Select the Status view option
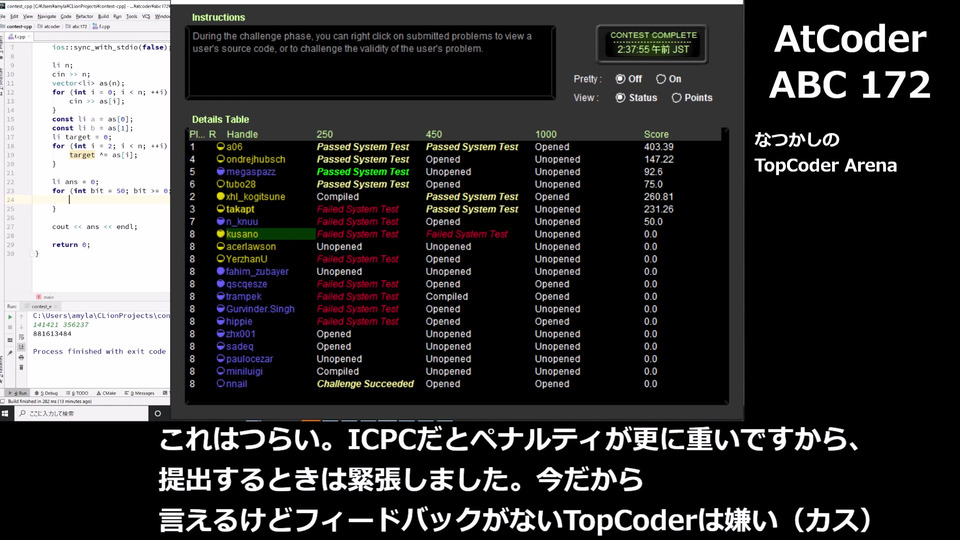This screenshot has height=540, width=960. (636, 98)
